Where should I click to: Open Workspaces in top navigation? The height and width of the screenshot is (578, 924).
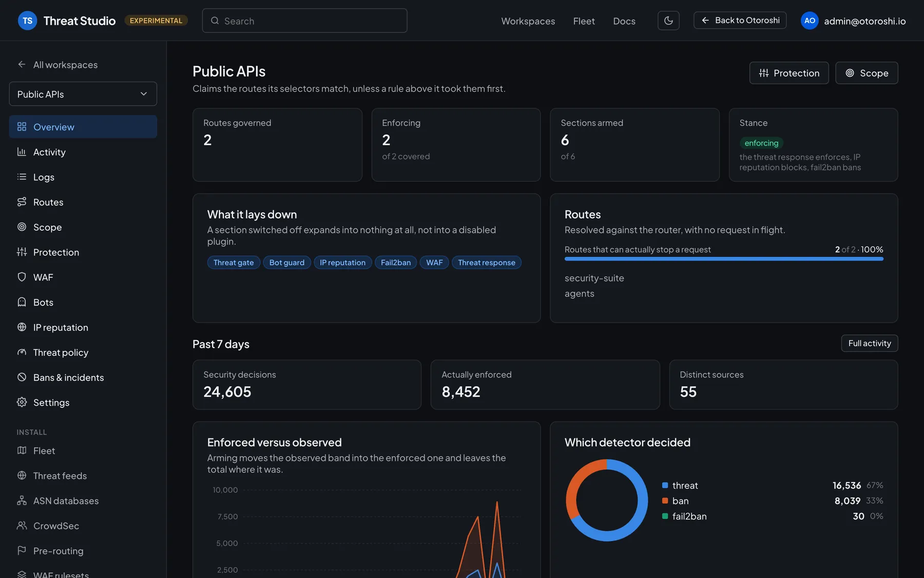[x=528, y=21]
